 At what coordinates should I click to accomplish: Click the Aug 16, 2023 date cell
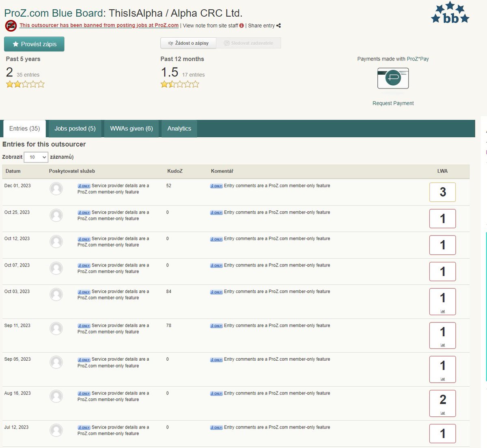(17, 393)
